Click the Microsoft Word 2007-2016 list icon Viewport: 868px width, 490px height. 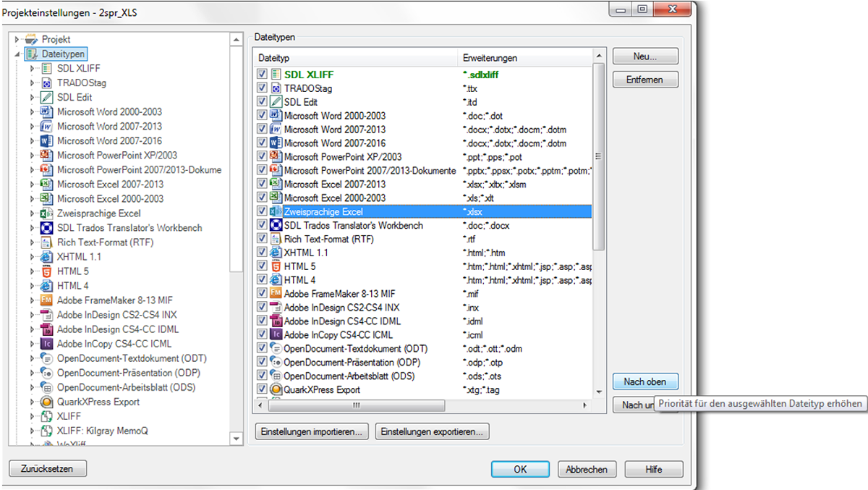[276, 143]
